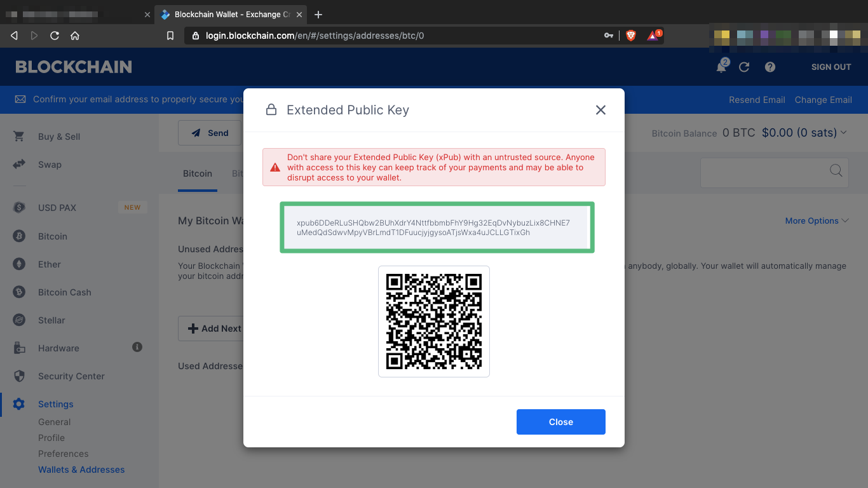The image size is (868, 488).
Task: Click the USD PAX coin icon
Action: coord(19,208)
